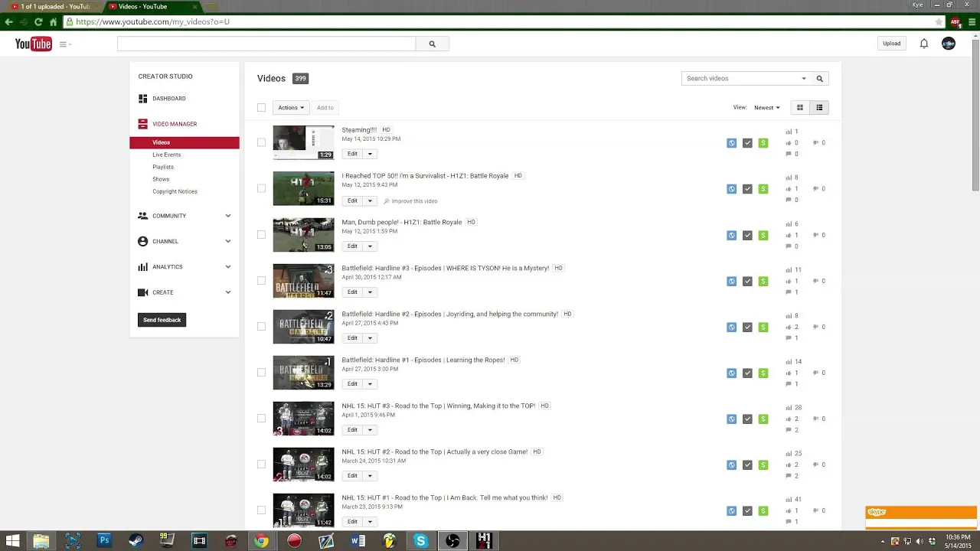The width and height of the screenshot is (980, 551).
Task: Click the Analytics bar chart icon
Action: click(142, 267)
